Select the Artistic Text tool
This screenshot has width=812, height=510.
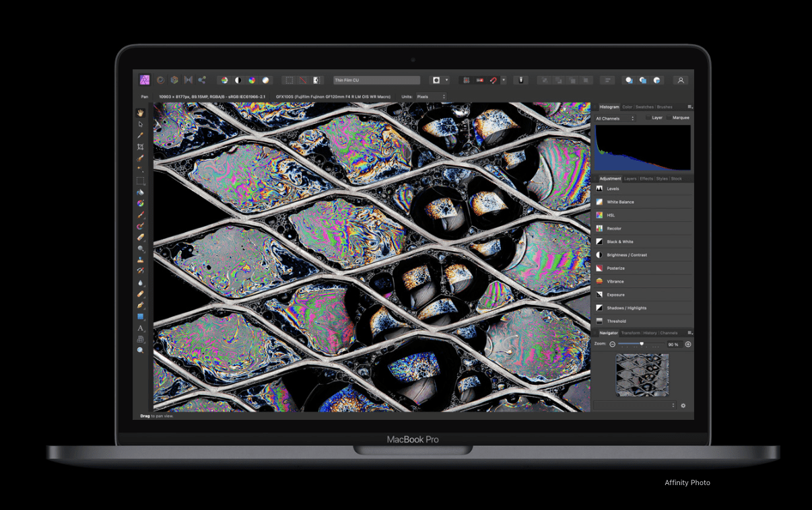(x=140, y=328)
